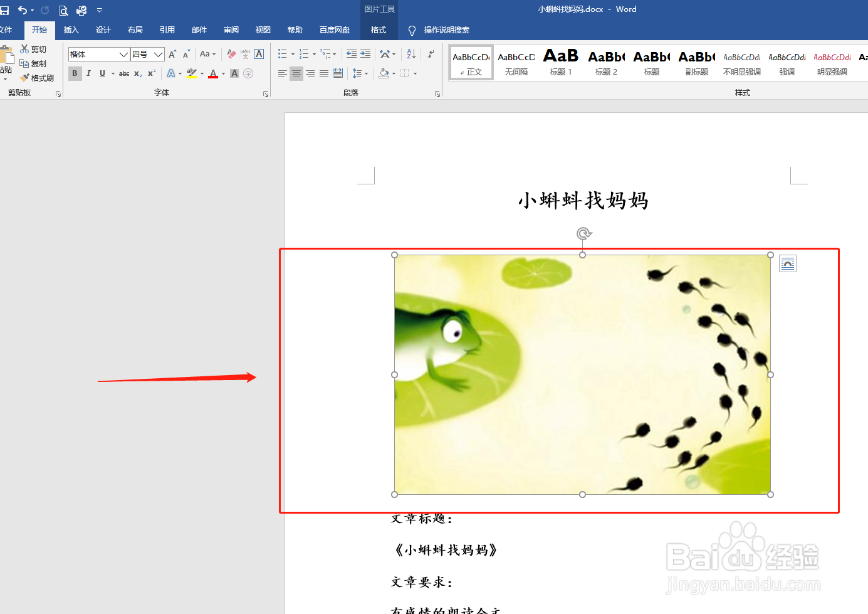Apply the 标题 1 style
This screenshot has width=868, height=614.
point(561,62)
